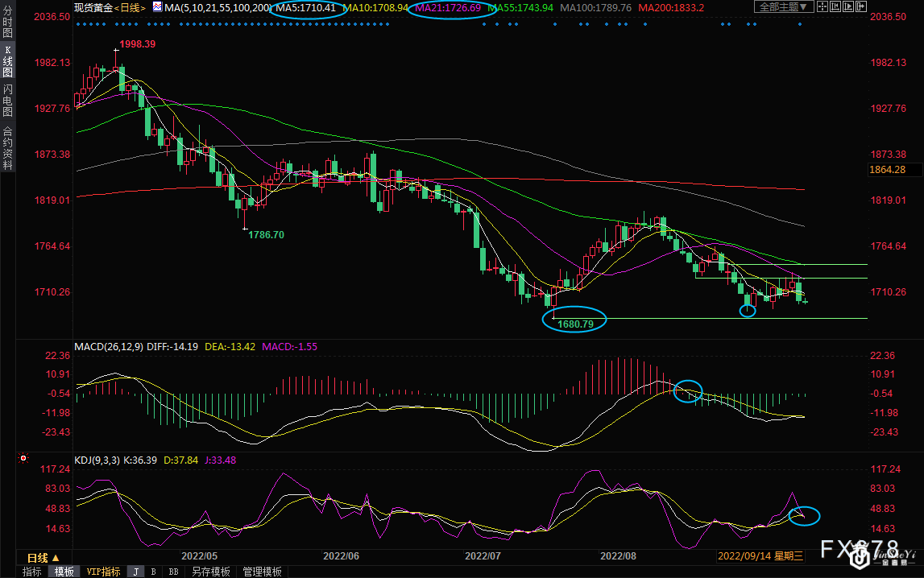Click the VIP指标 button
The image size is (924, 578).
103,572
